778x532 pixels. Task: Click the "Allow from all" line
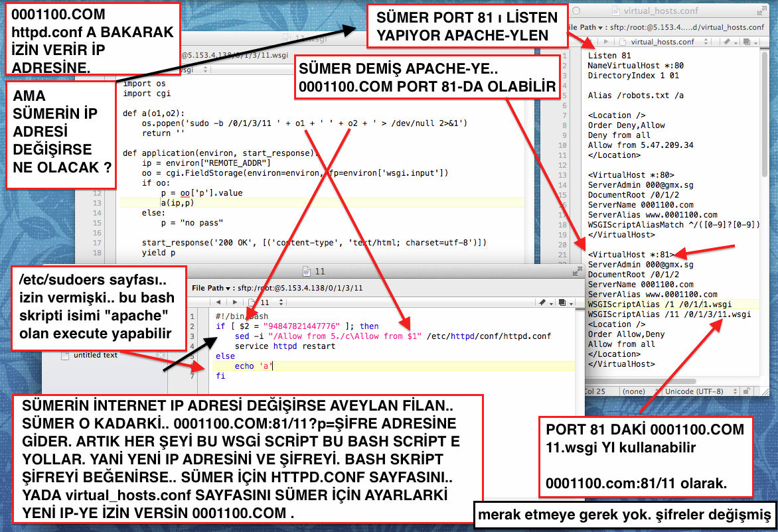621,344
